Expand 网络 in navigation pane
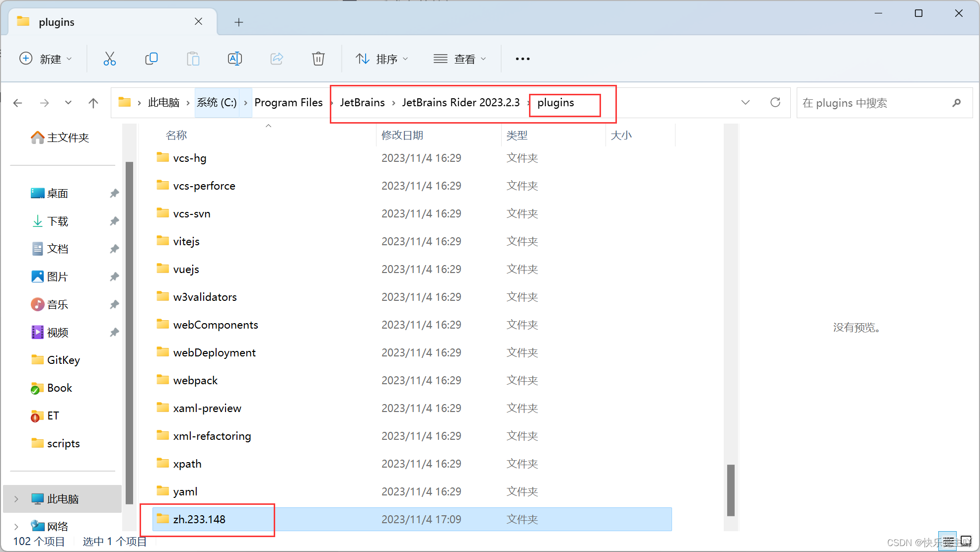Viewport: 980px width, 552px height. (x=16, y=526)
